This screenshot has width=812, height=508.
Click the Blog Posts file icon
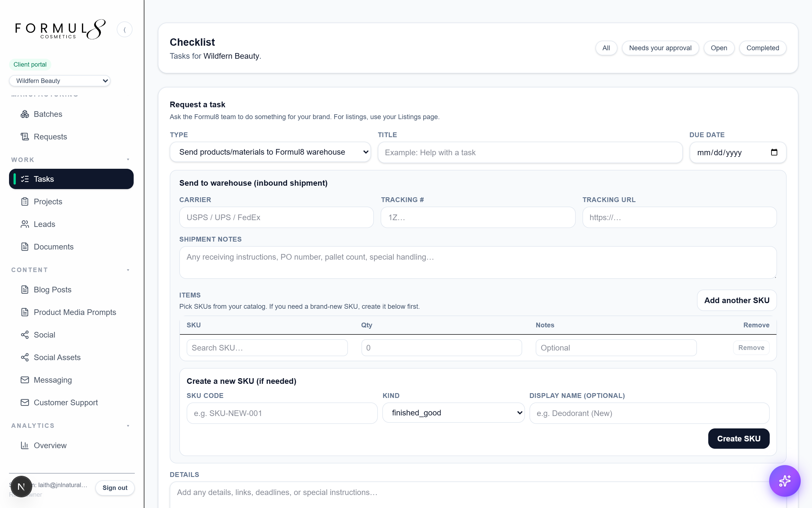point(25,290)
